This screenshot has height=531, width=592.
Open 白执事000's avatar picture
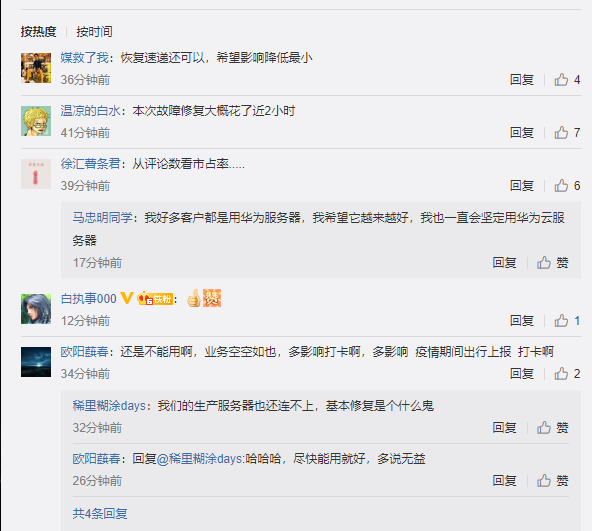36,309
